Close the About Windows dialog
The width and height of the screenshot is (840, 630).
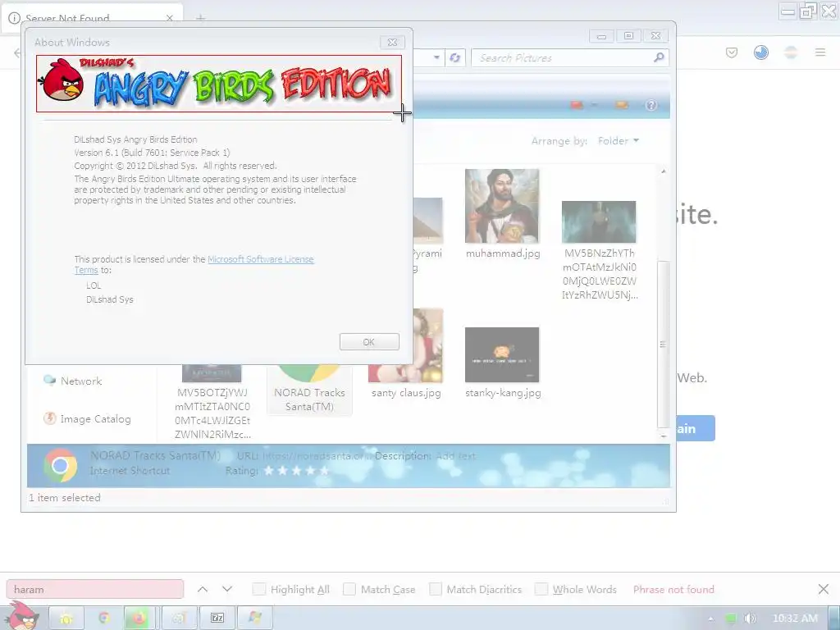click(x=393, y=43)
